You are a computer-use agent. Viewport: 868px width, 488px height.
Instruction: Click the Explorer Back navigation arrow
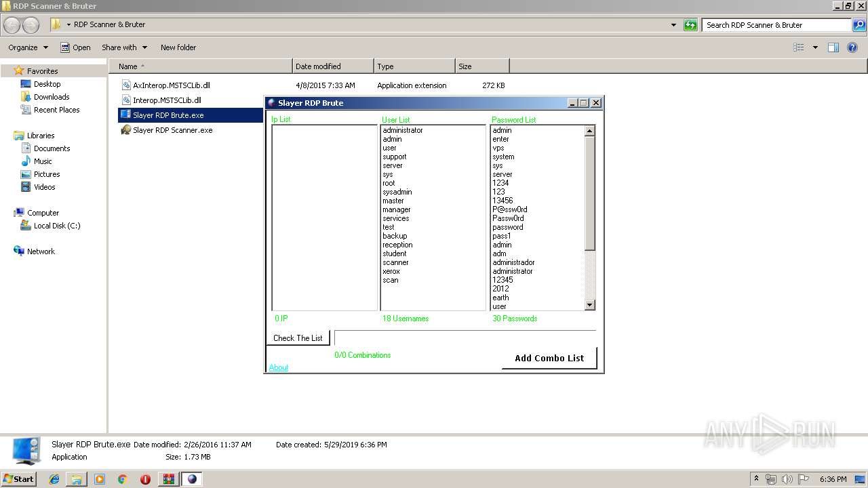(x=12, y=25)
